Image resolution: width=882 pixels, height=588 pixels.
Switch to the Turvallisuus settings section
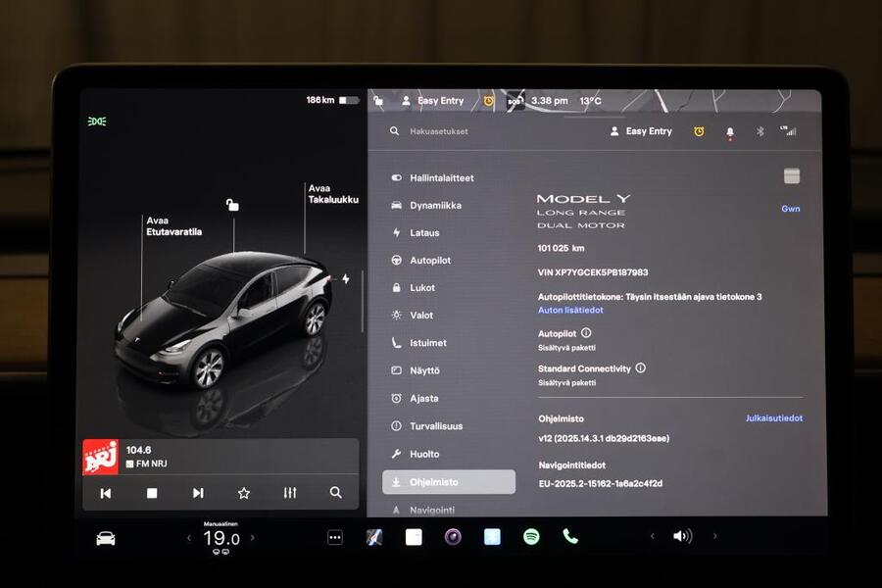pos(438,425)
